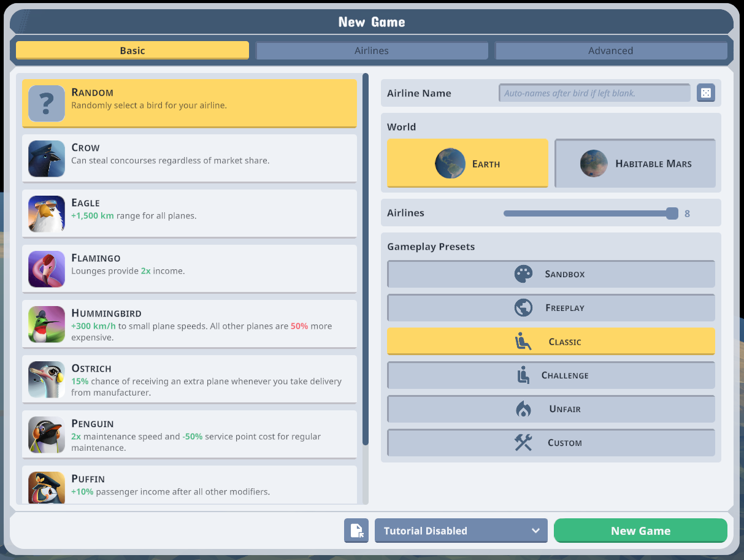Image resolution: width=744 pixels, height=560 pixels.
Task: Click the Ostrich portrait icon
Action: 47,380
